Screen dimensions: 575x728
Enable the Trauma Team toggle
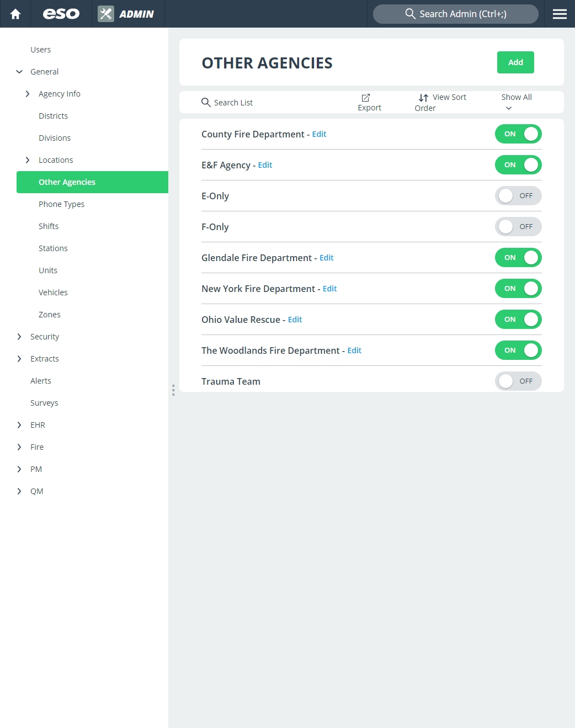click(x=518, y=381)
